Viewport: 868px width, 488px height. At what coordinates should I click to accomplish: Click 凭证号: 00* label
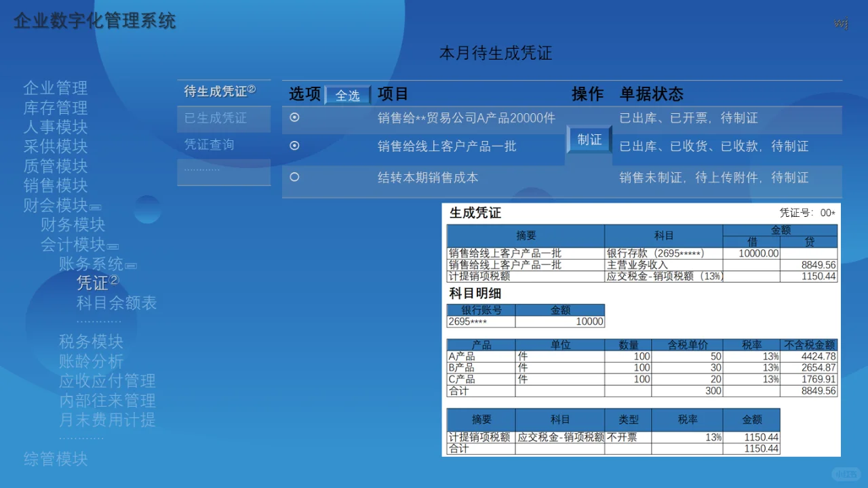pos(808,213)
